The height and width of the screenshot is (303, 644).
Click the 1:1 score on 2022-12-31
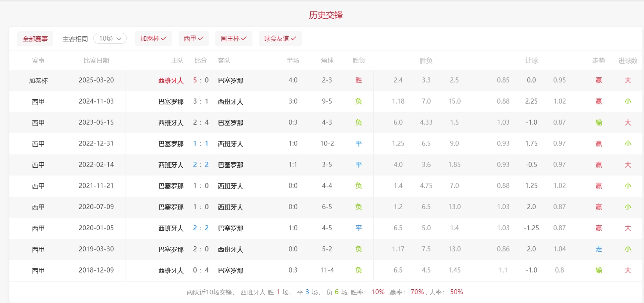pyautogui.click(x=201, y=144)
